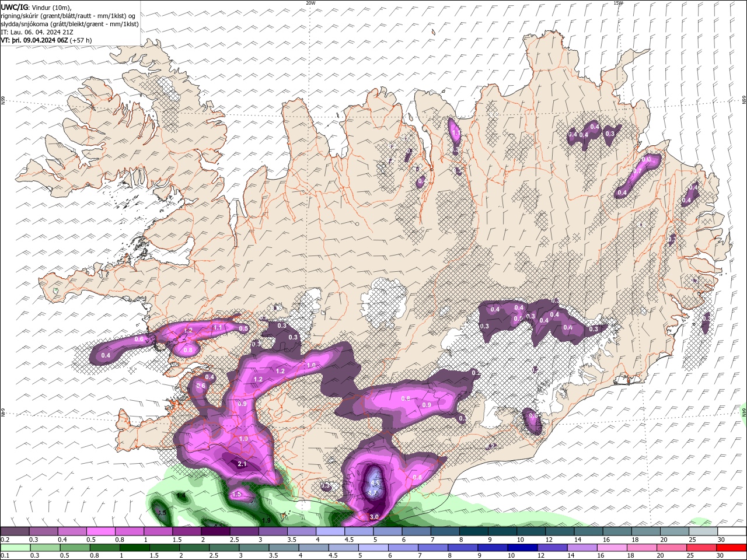Click the "1.9" value in the green area

click(x=266, y=520)
